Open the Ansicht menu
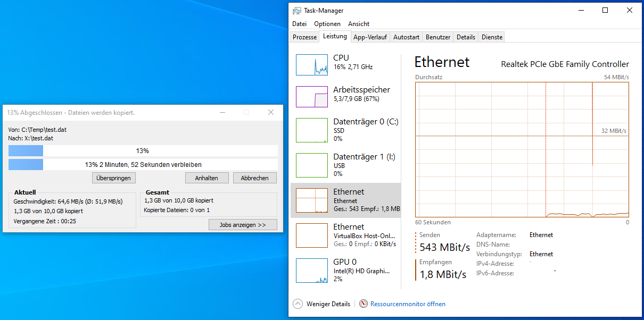This screenshot has width=644, height=320. click(x=359, y=24)
